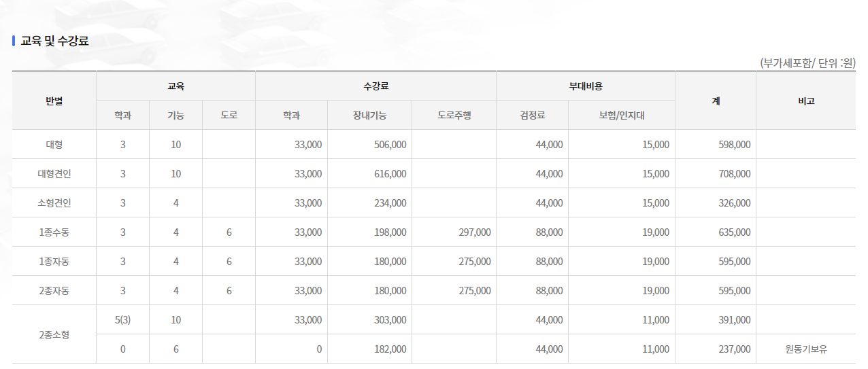The width and height of the screenshot is (868, 369).
Task: Click the 검정료 sub-header
Action: point(532,116)
